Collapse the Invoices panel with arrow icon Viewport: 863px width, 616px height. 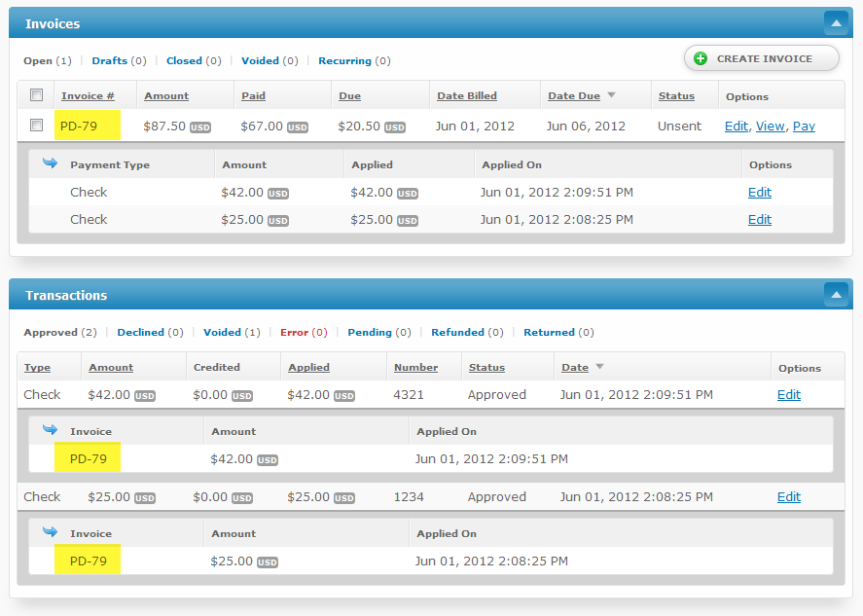click(x=836, y=22)
